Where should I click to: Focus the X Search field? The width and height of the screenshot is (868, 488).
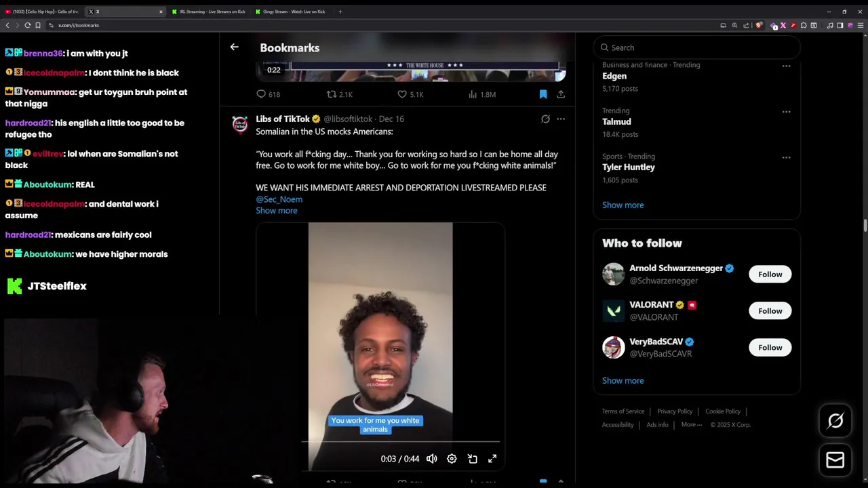click(696, 47)
